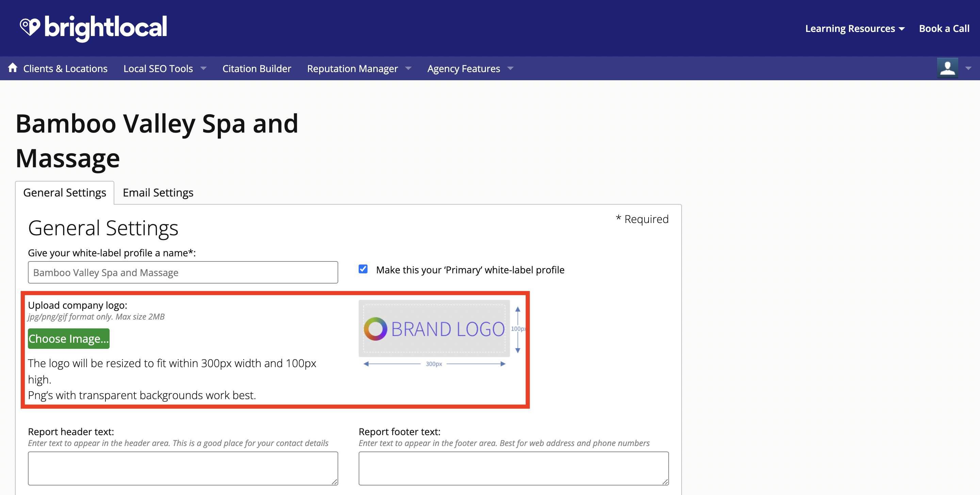Click the 'Report header text:' label
The width and height of the screenshot is (980, 495).
71,431
